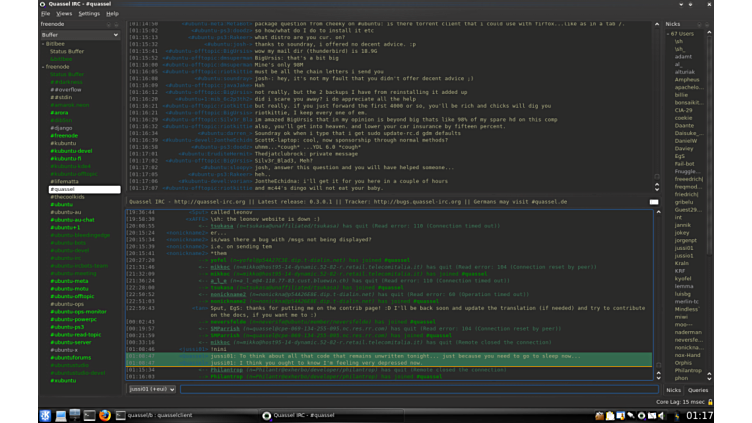
Task: Select the #kubuntu-devel channel
Action: (x=71, y=151)
